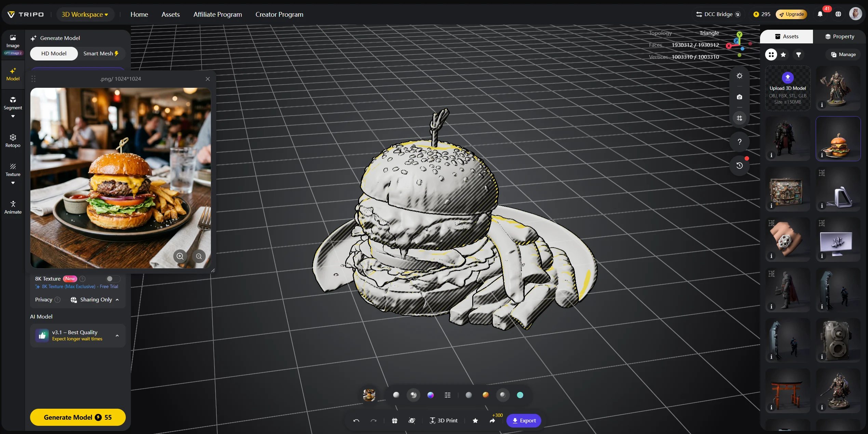Expand the Texture submenu arrow
868x434 pixels.
coord(13,183)
